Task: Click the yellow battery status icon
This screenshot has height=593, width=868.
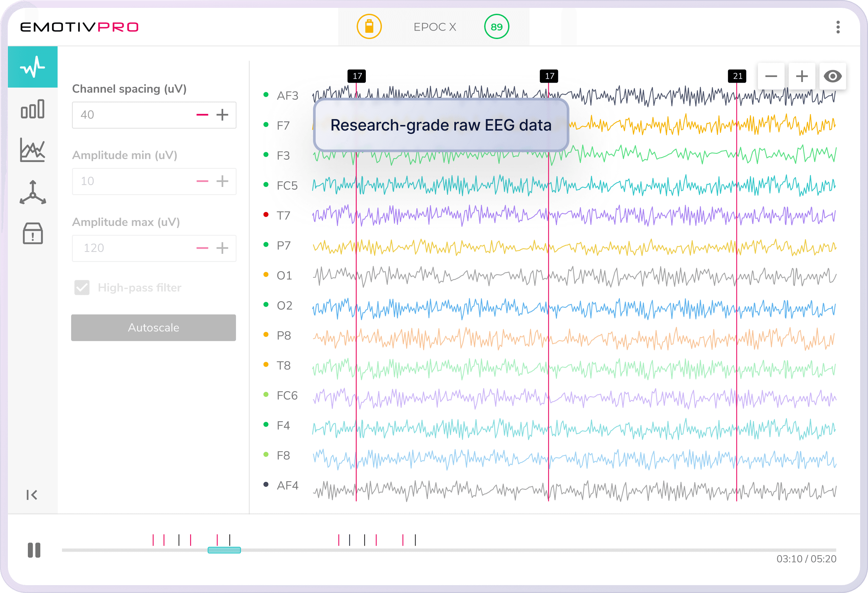Action: 369,27
